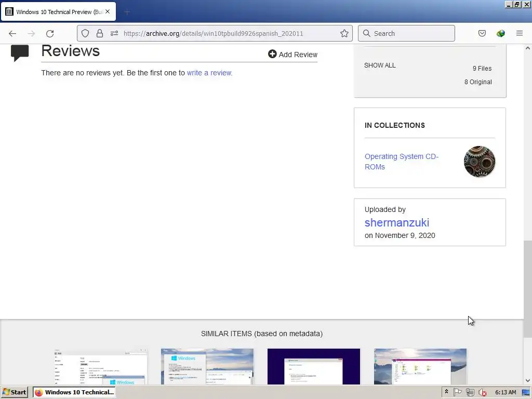The image size is (532, 399).
Task: Open a new tab with plus button
Action: click(127, 12)
